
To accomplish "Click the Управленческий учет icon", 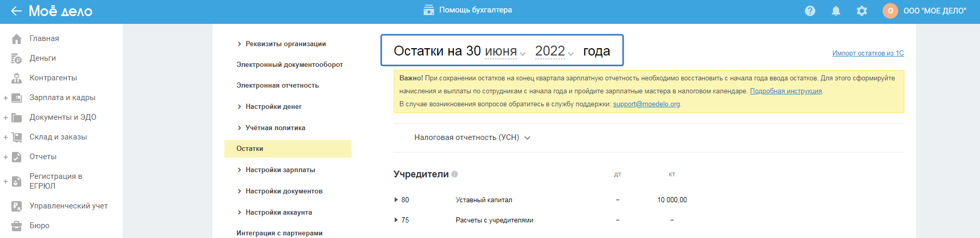I will [17, 206].
